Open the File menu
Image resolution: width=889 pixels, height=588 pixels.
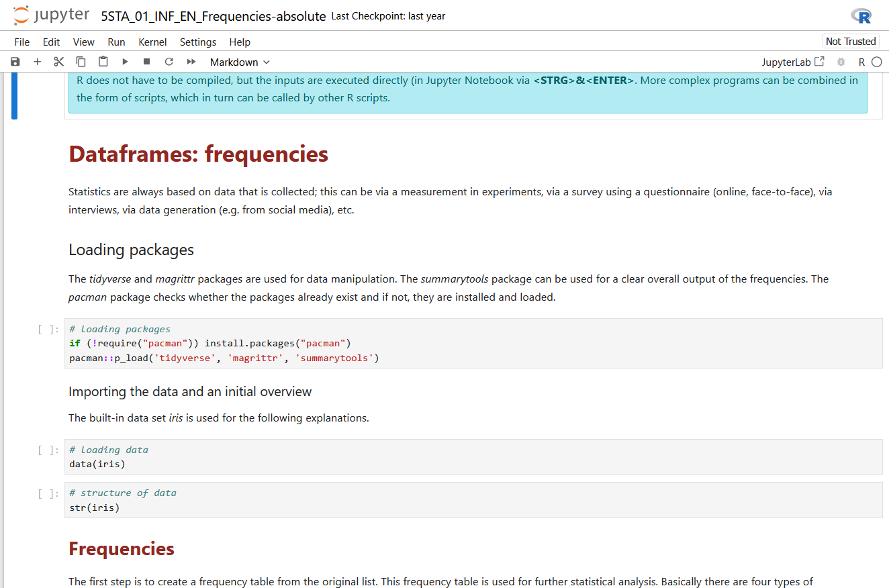[x=22, y=42]
